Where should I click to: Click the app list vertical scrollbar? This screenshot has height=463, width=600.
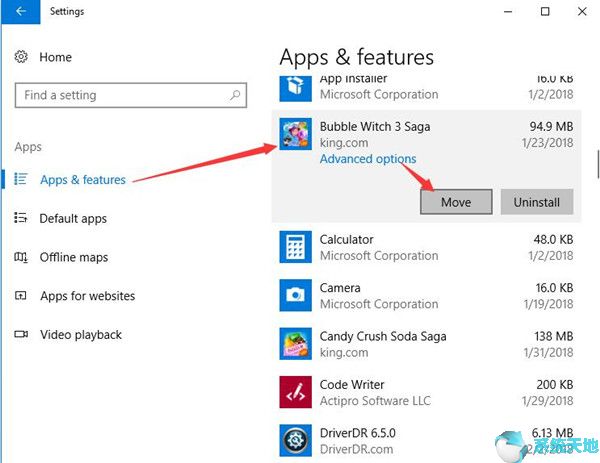596,160
